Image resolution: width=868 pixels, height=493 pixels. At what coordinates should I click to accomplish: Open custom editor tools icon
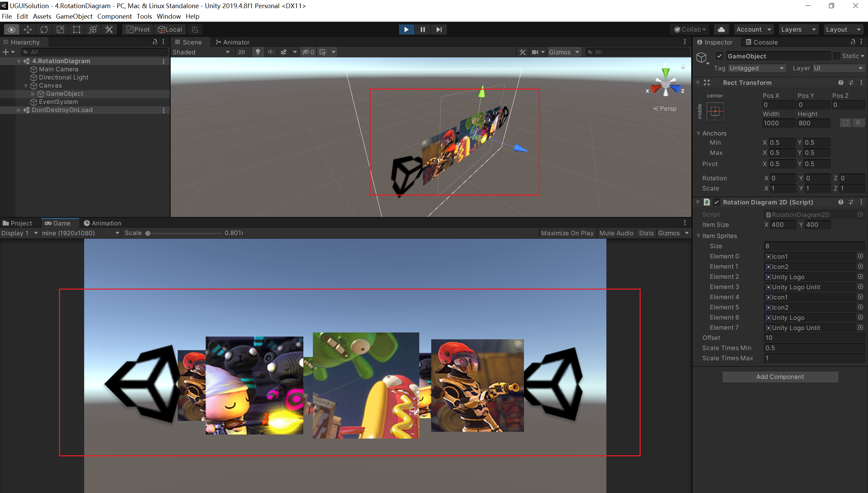(x=109, y=30)
